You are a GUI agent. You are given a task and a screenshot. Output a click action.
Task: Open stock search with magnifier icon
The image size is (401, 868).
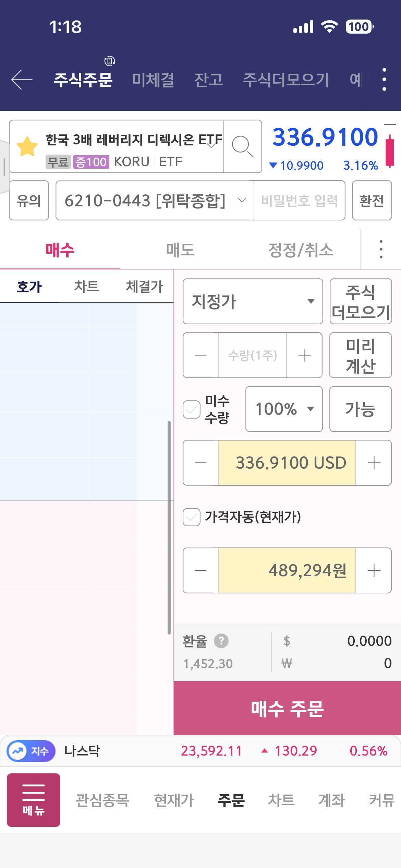(242, 146)
